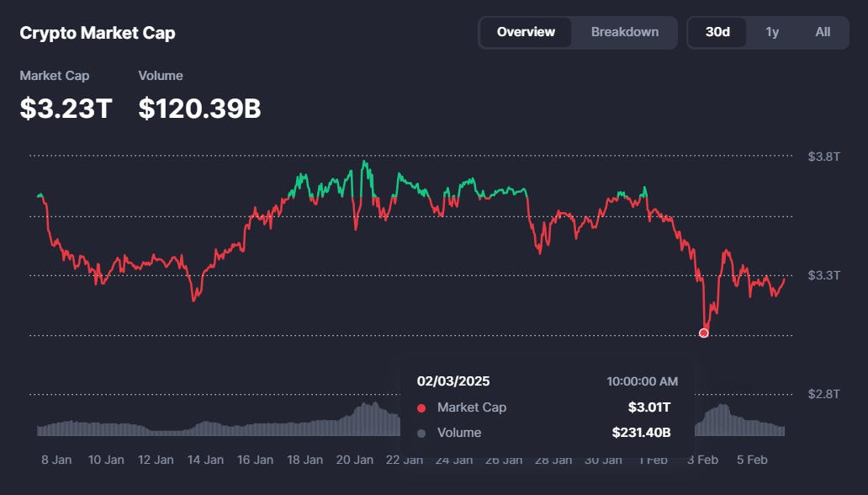Click the red Market Cap legend dot
Viewport: 868px width, 495px height.
[x=421, y=408]
